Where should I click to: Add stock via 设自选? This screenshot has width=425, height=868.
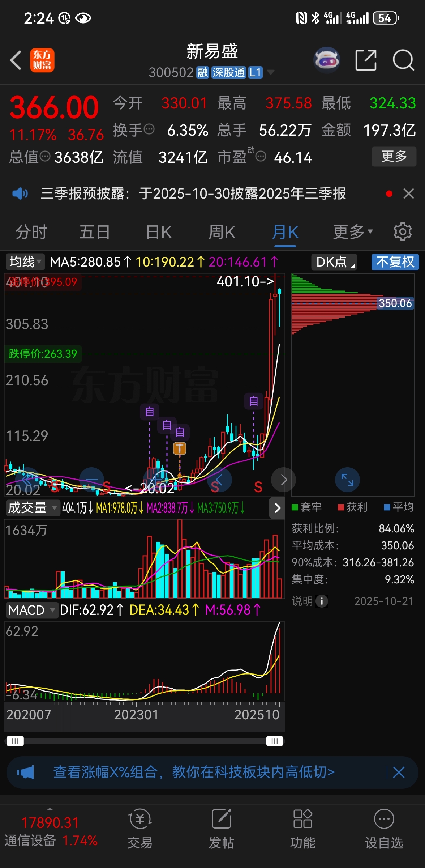[x=384, y=828]
